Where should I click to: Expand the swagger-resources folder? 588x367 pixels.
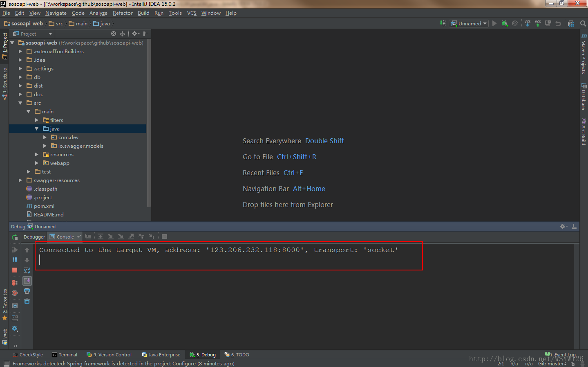[x=20, y=180]
